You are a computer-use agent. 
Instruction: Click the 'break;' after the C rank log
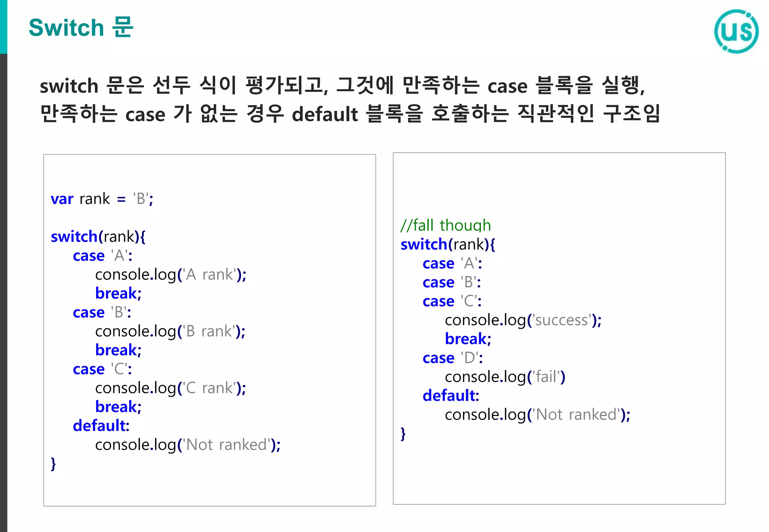[x=118, y=407]
